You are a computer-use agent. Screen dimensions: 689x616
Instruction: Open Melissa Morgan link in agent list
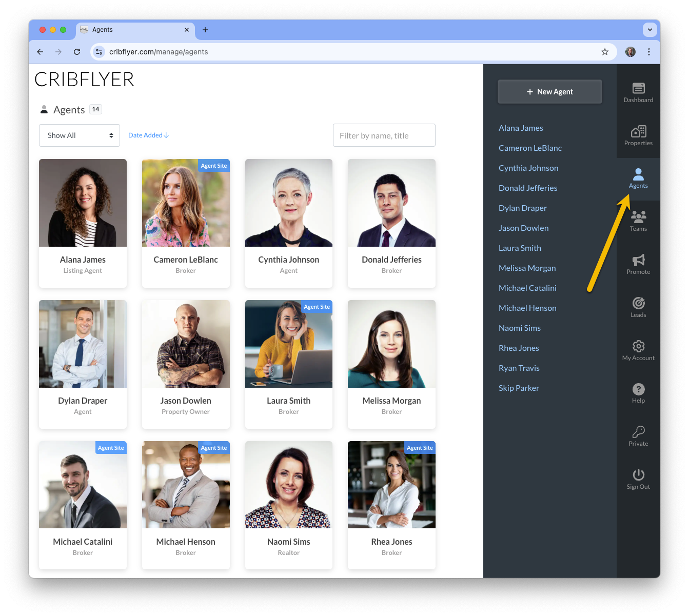click(x=527, y=268)
